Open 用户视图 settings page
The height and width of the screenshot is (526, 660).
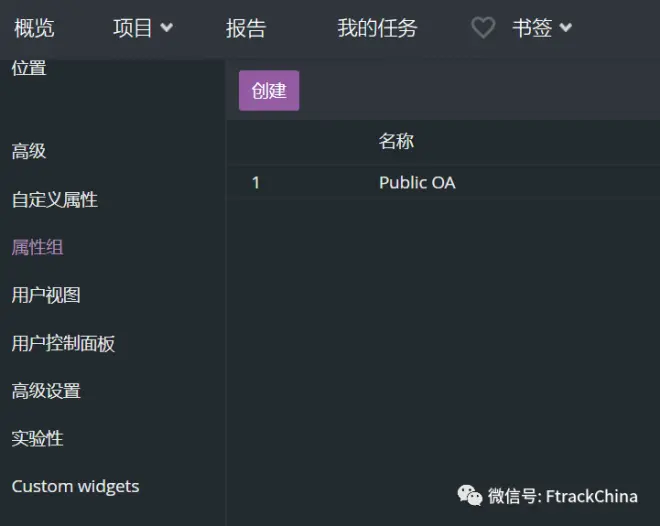(x=46, y=295)
